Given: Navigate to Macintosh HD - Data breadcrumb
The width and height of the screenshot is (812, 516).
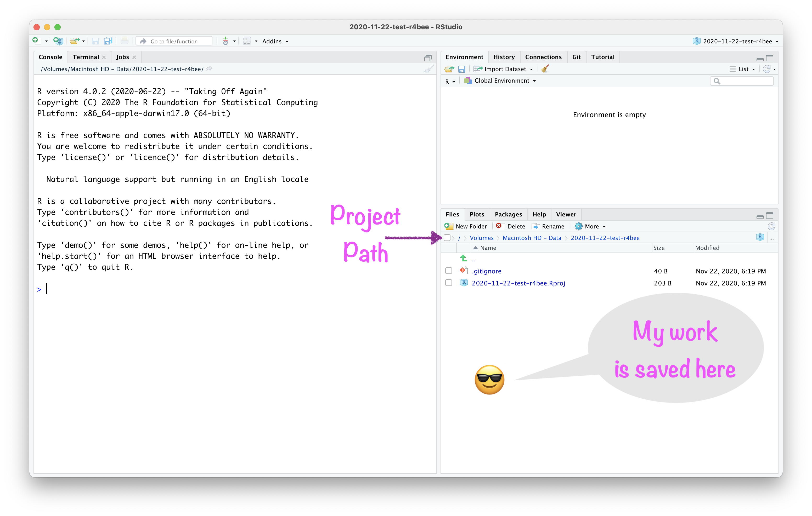Looking at the screenshot, I should point(532,238).
